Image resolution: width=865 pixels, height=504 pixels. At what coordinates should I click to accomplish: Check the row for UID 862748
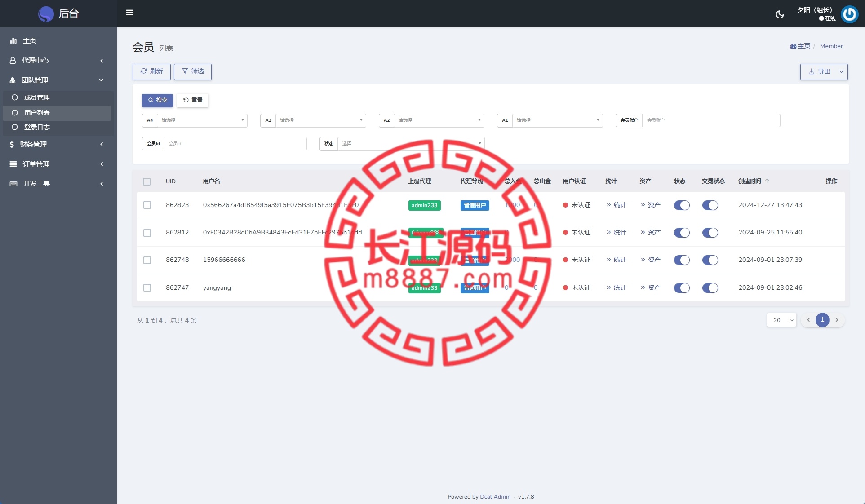pyautogui.click(x=147, y=261)
